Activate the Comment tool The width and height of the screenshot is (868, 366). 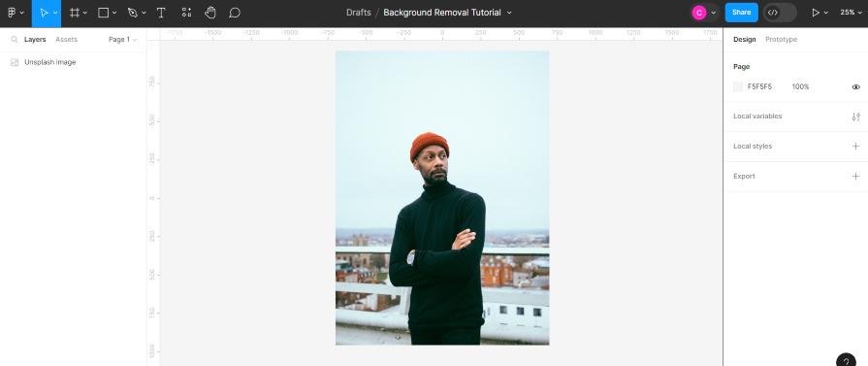point(235,13)
